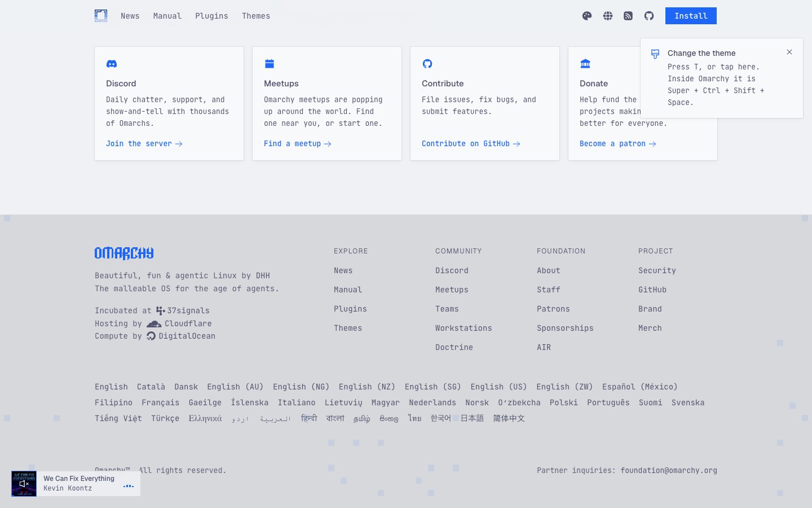Viewport: 812px width, 508px height.
Task: Click the bank icon on the Donate card
Action: click(x=585, y=64)
